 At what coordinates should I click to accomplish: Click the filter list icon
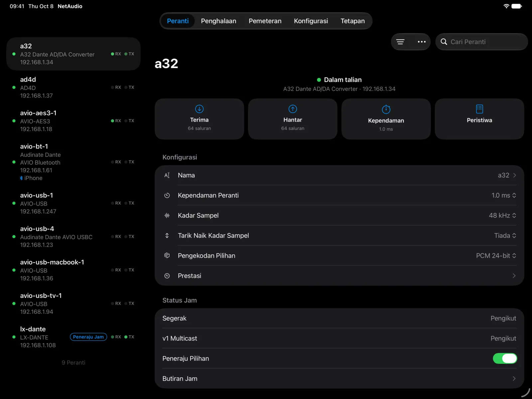(x=400, y=42)
